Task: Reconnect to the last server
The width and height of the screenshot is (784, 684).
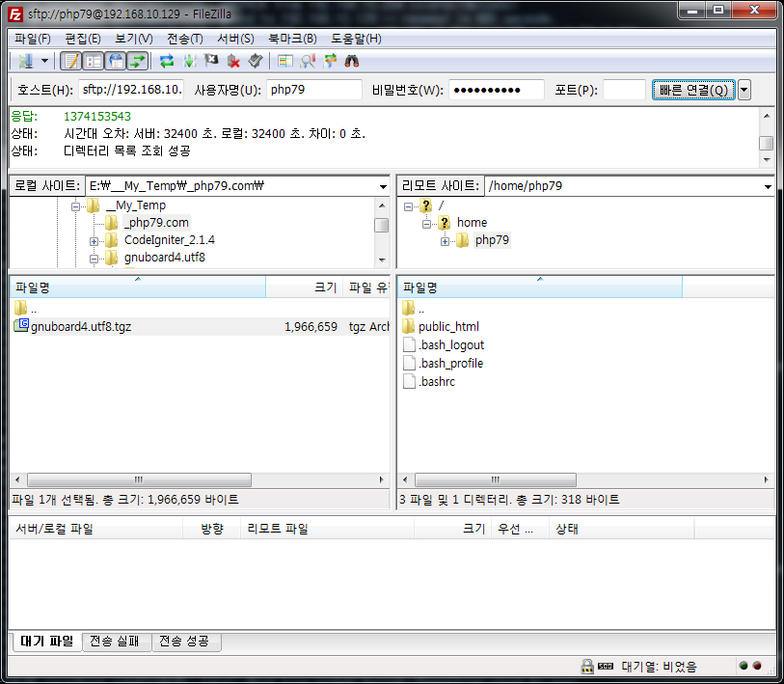Action: (x=255, y=61)
